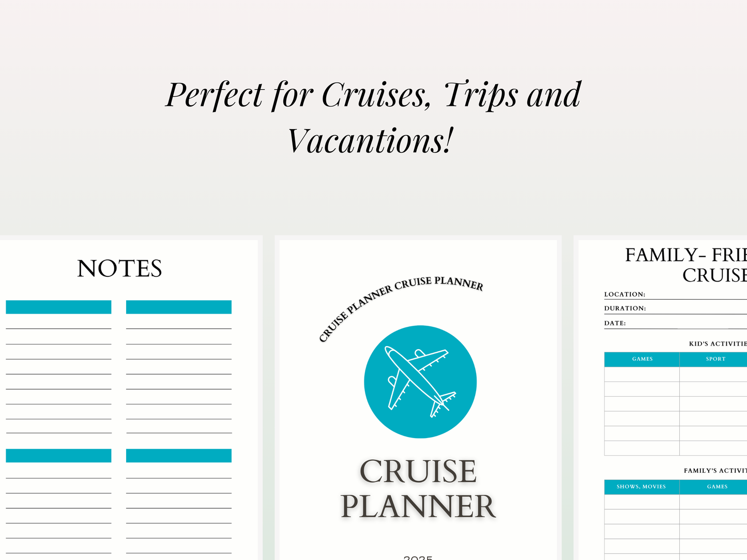Viewport: 747px width, 560px height.
Task: Click the airplane icon in the teal circle
Action: pos(420,382)
